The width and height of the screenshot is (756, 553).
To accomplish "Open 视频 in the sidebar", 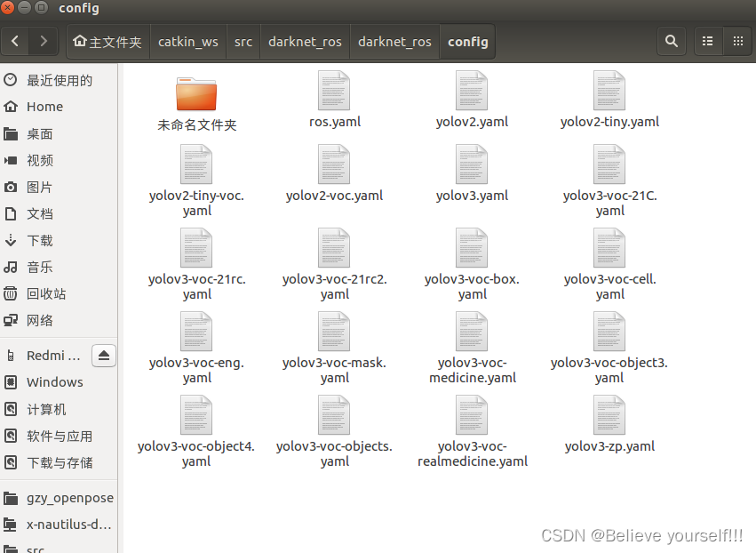I will [59, 160].
